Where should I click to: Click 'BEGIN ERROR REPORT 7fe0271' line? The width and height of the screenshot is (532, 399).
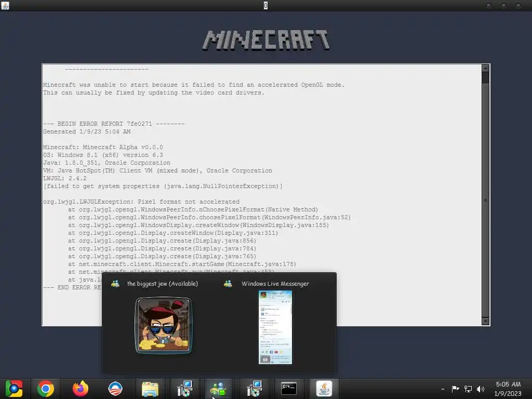[x=114, y=124]
